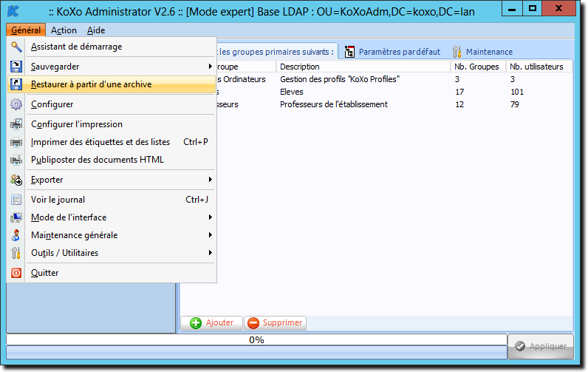Select Gestion des profils "KoXo Profiles" cell
588x372 pixels.
(x=340, y=79)
